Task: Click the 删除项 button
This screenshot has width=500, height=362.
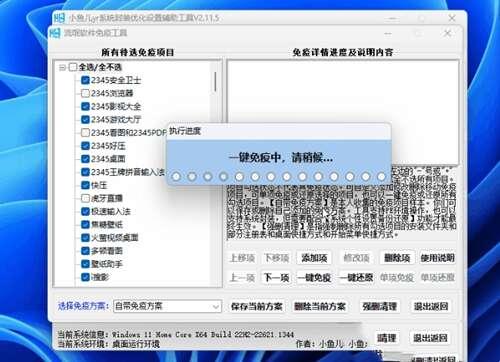Action: pyautogui.click(x=397, y=258)
